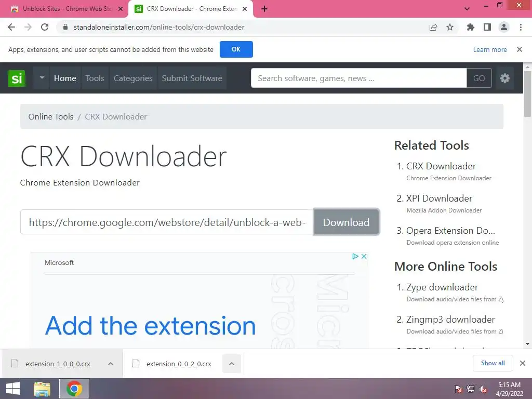Click the extension URL input field

(167, 222)
